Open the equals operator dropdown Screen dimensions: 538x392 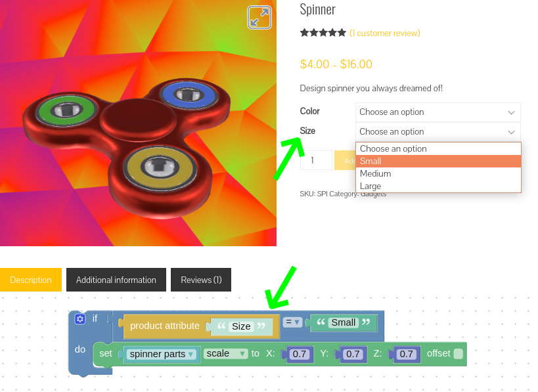tap(293, 322)
